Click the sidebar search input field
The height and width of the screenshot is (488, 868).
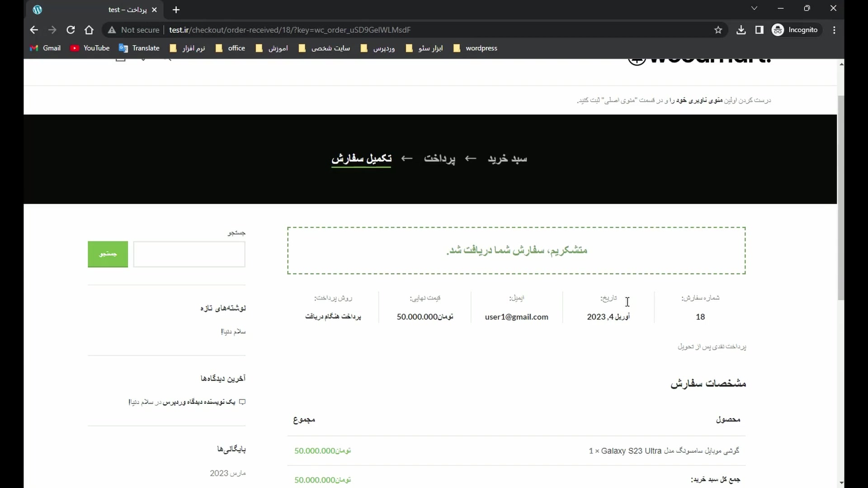(x=189, y=254)
